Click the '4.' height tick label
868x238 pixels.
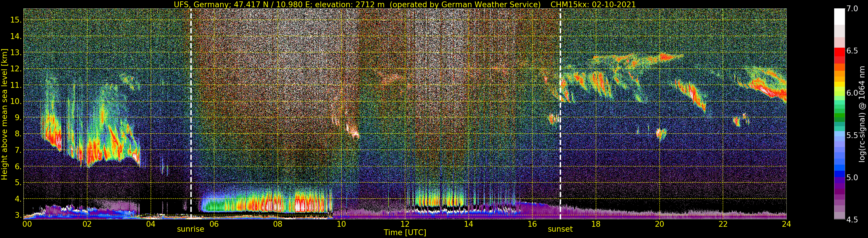[x=18, y=199]
